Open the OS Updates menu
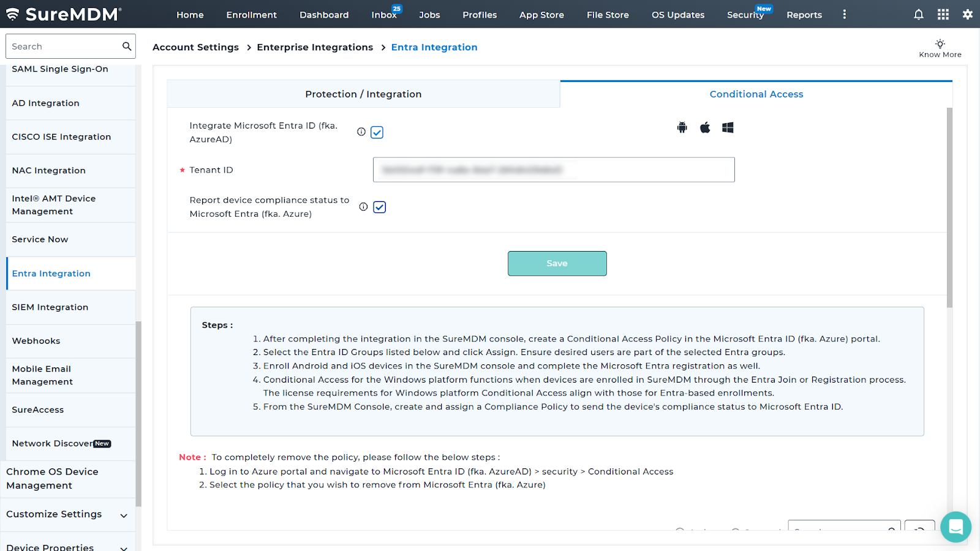This screenshot has height=551, width=980. tap(678, 15)
